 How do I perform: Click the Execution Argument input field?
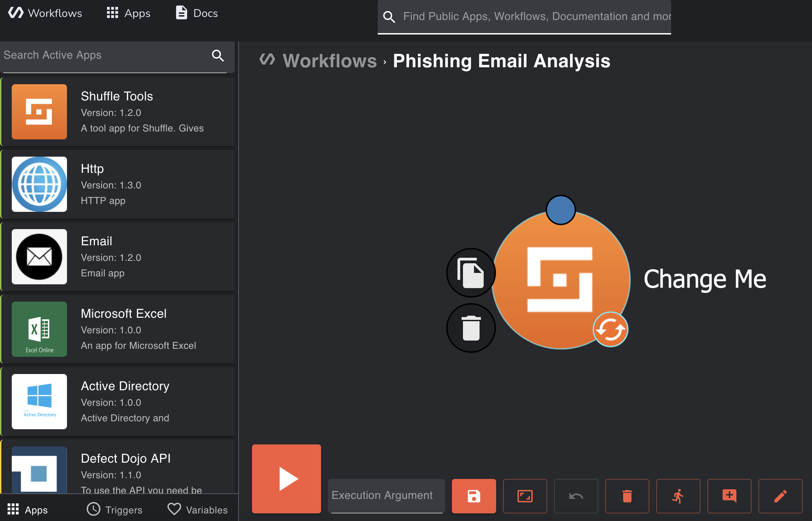[x=386, y=495]
